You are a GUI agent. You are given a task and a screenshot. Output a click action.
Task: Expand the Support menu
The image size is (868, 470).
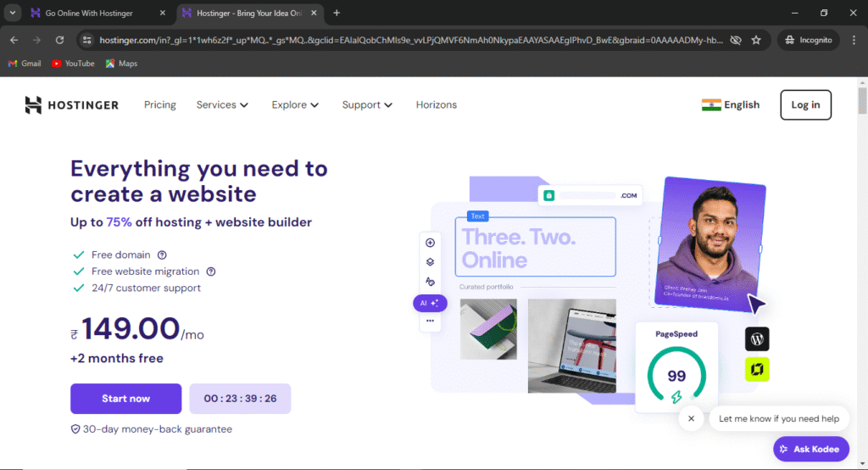[367, 104]
